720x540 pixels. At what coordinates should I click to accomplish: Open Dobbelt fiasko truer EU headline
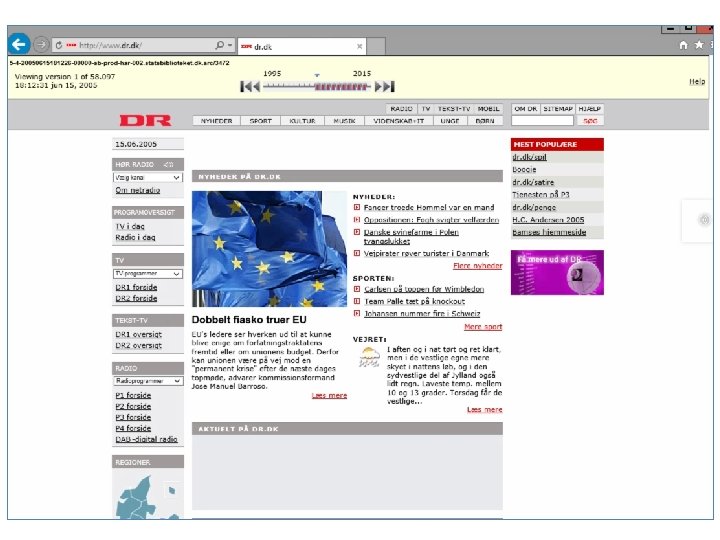click(x=249, y=320)
